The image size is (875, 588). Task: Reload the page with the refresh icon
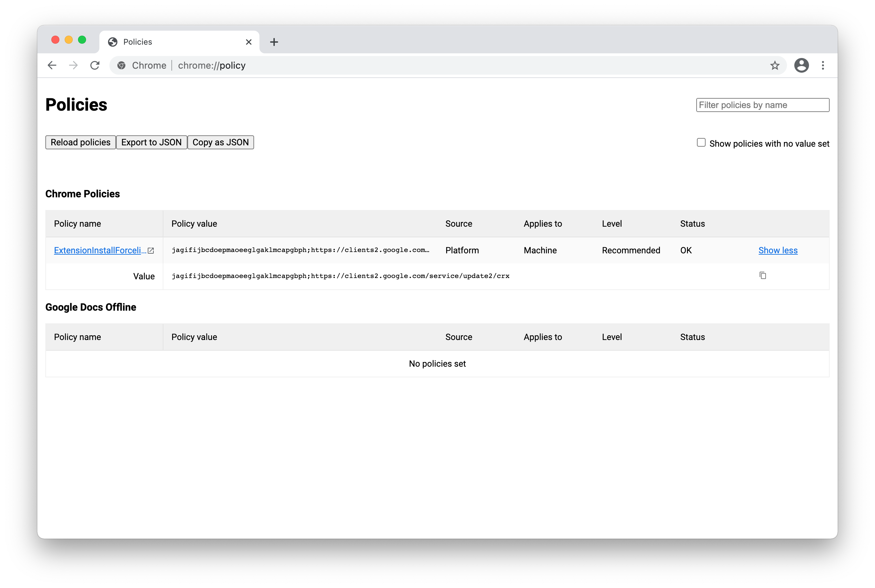[x=95, y=65]
